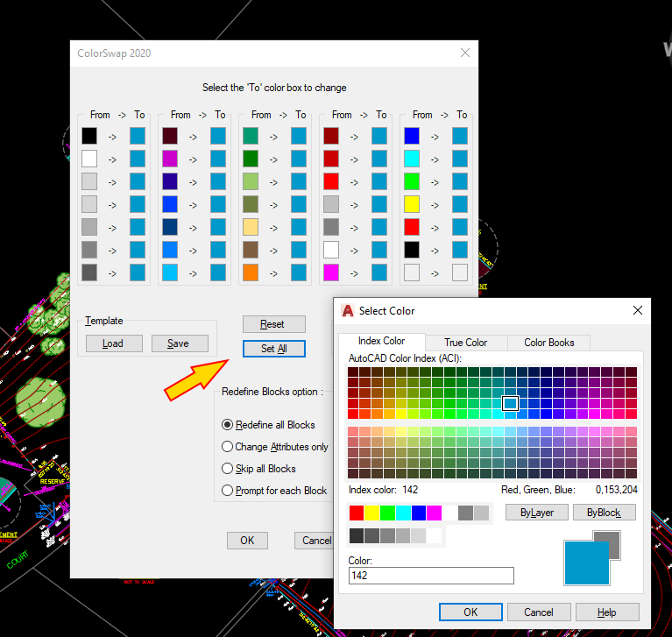Select Redefine all Blocks option
The width and height of the screenshot is (672, 637).
point(269,425)
